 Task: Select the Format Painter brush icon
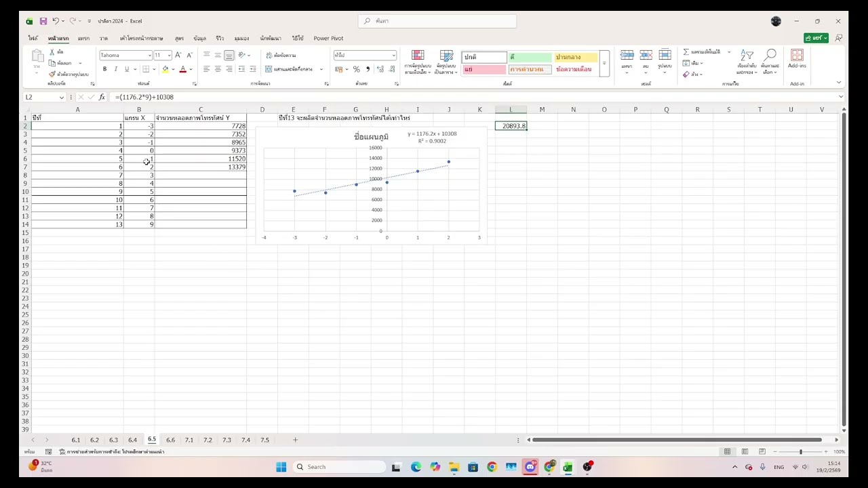(x=52, y=74)
